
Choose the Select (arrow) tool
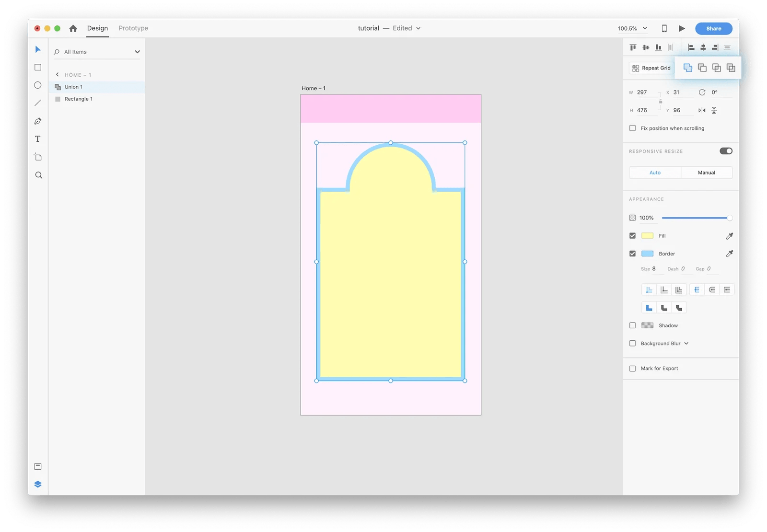coord(38,49)
